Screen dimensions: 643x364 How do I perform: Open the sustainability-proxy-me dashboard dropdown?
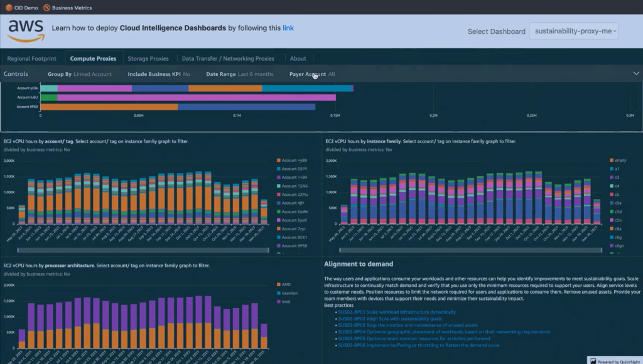pyautogui.click(x=573, y=31)
